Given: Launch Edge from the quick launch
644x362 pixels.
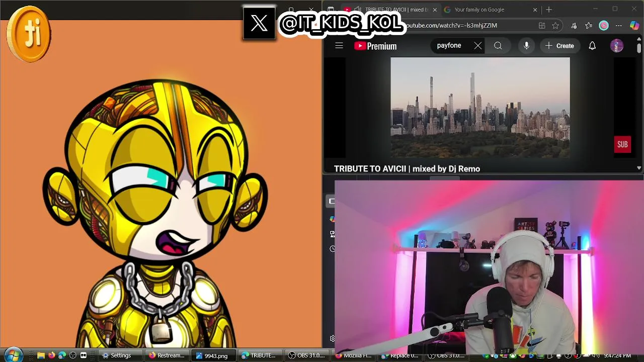Looking at the screenshot, I should [x=62, y=355].
